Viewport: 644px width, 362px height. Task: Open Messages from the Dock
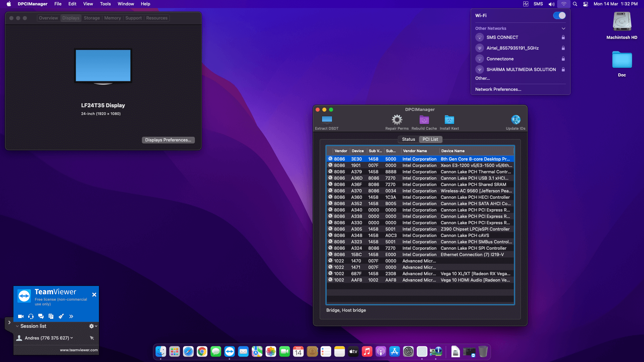[x=216, y=352]
